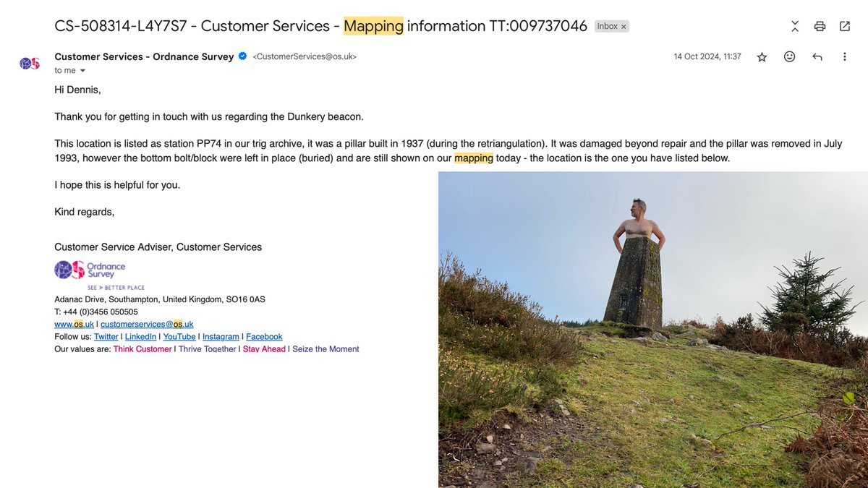Image resolution: width=868 pixels, height=488 pixels.
Task: Collapse the message thread with the collapse icon
Action: click(794, 25)
